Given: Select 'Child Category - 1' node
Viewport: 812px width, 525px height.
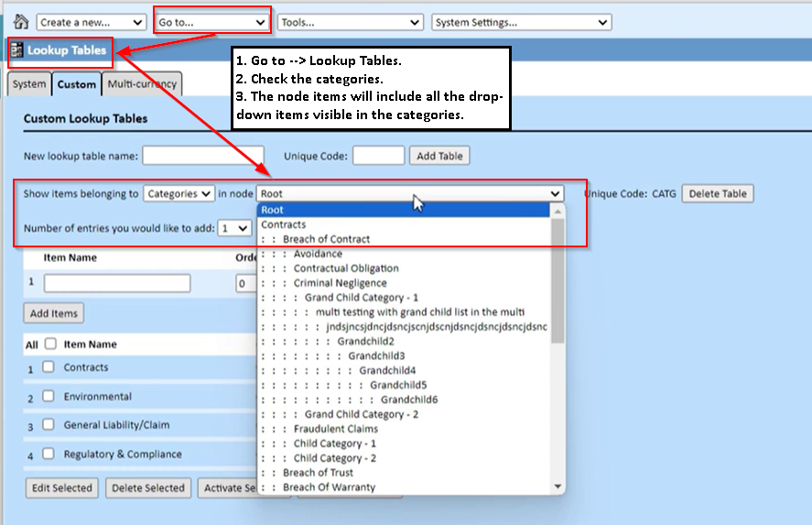Looking at the screenshot, I should pos(404,443).
